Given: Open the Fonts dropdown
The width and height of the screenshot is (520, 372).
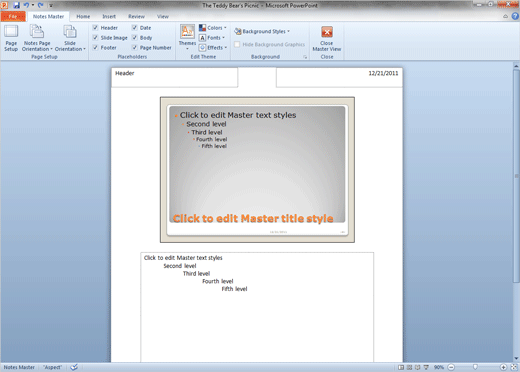Looking at the screenshot, I should [x=212, y=38].
